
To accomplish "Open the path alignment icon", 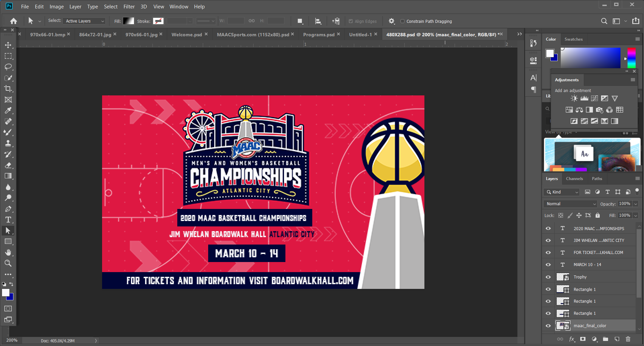I will tap(318, 21).
